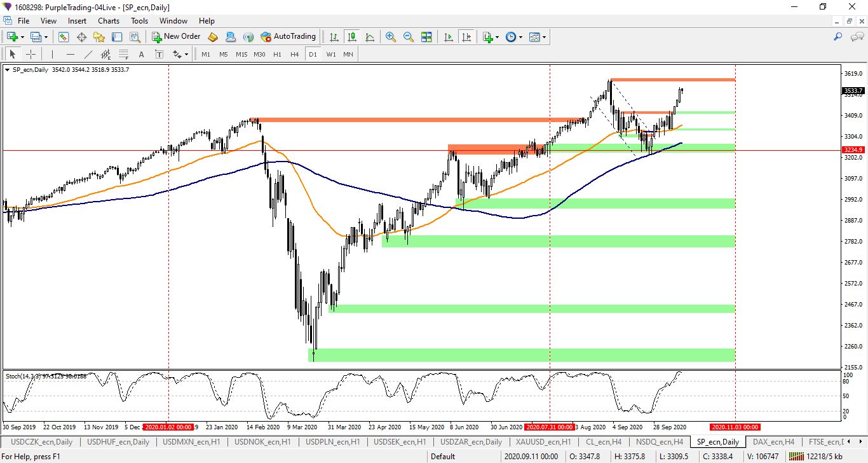Viewport: 868px width, 463px height.
Task: Open the search magnifier at top right
Action: tap(838, 37)
